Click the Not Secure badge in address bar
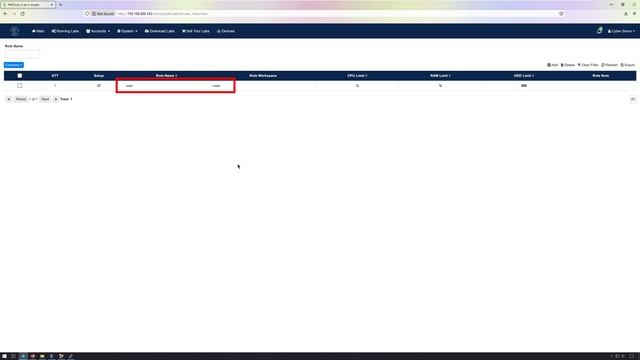The width and height of the screenshot is (640, 360). (103, 13)
